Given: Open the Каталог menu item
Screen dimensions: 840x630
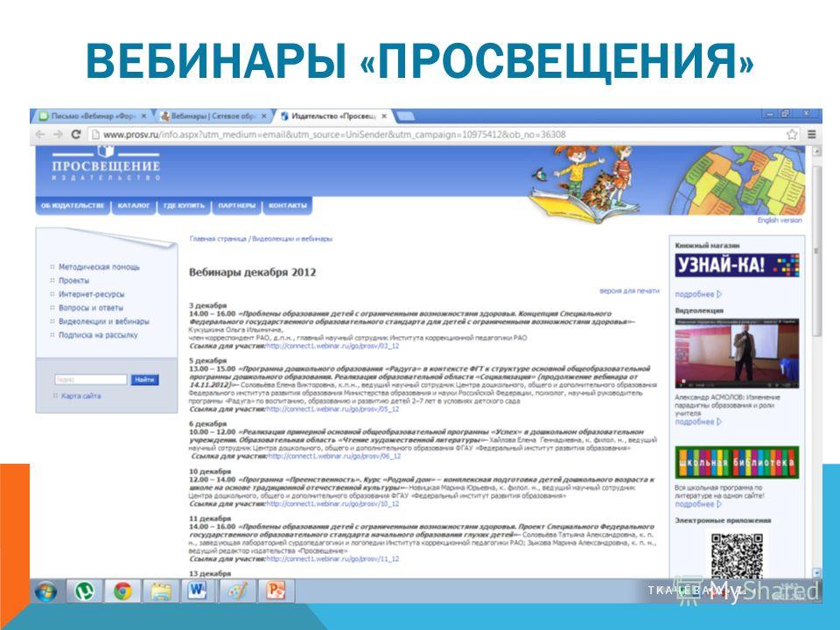Looking at the screenshot, I should coord(133,206).
